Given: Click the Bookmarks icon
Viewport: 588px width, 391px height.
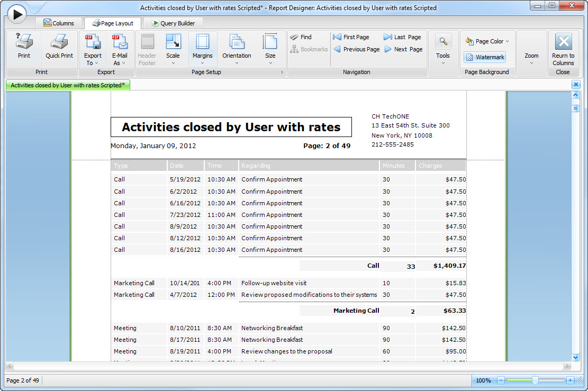Looking at the screenshot, I should pos(294,49).
